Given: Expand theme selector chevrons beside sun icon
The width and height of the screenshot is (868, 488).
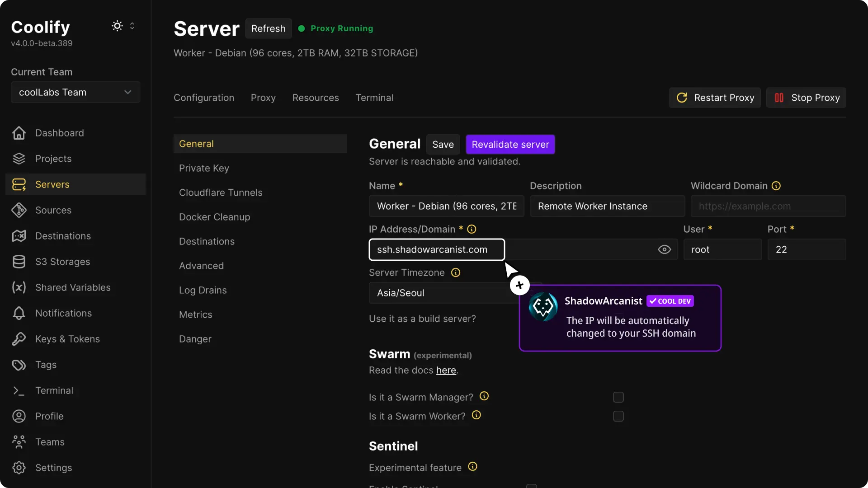Looking at the screenshot, I should click(132, 26).
